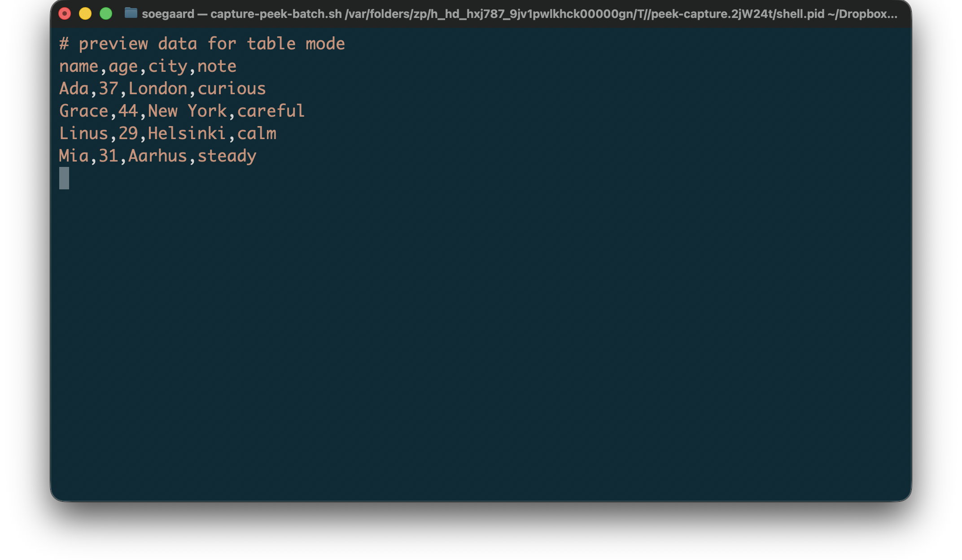The image size is (962, 560).
Task: Click the terminal cursor block
Action: click(64, 178)
